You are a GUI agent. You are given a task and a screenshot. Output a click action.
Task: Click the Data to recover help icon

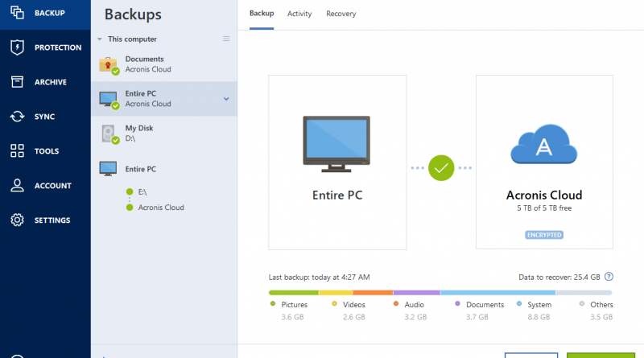[609, 277]
